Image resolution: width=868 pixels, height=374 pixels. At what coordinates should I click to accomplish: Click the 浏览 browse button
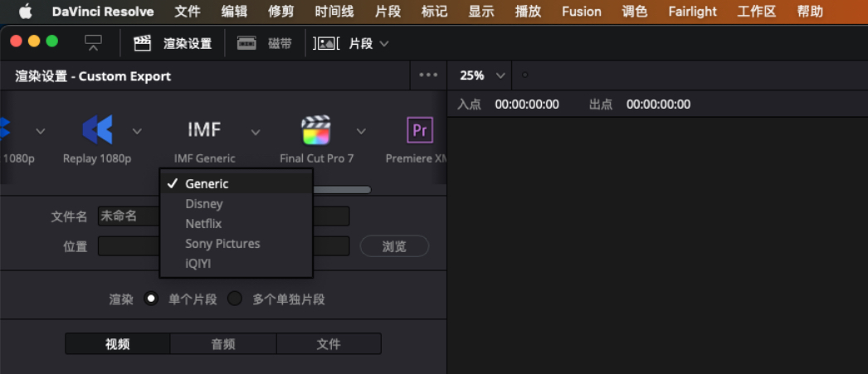394,246
